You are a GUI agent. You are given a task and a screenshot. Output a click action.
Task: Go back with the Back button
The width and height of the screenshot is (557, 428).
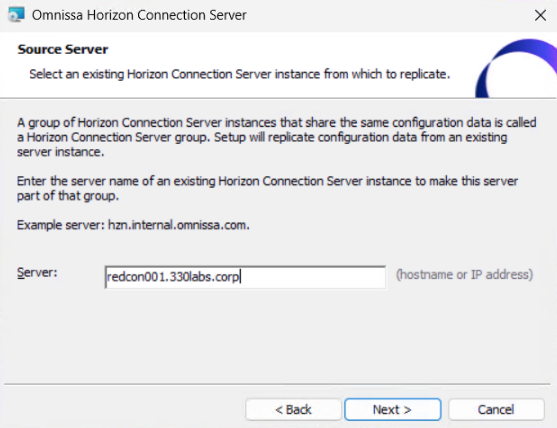pyautogui.click(x=293, y=410)
